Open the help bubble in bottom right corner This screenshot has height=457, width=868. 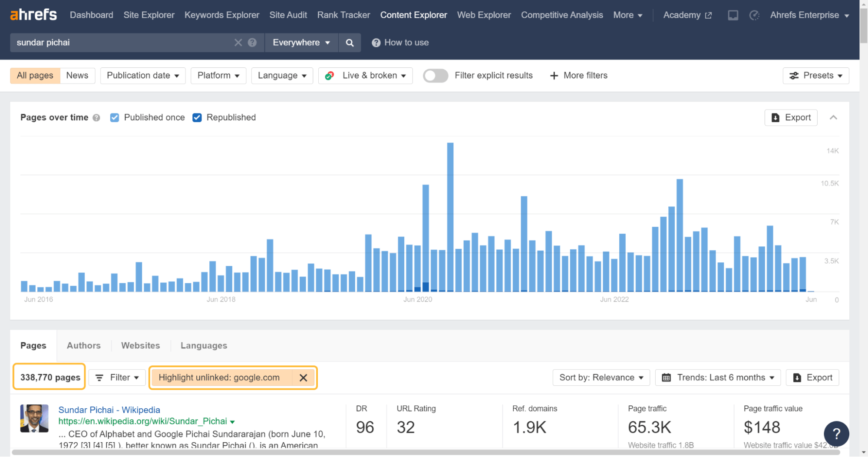(x=836, y=434)
